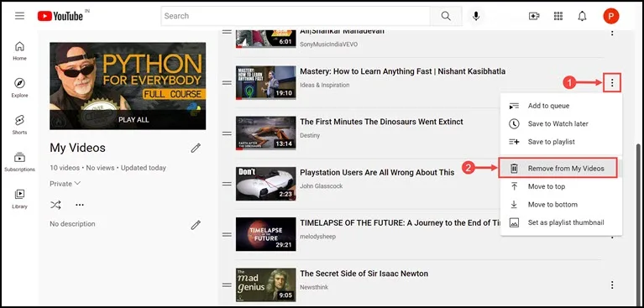Grab reorder handle of Dinosaurs video
Image resolution: width=644 pixels, height=308 pixels.
click(x=228, y=133)
